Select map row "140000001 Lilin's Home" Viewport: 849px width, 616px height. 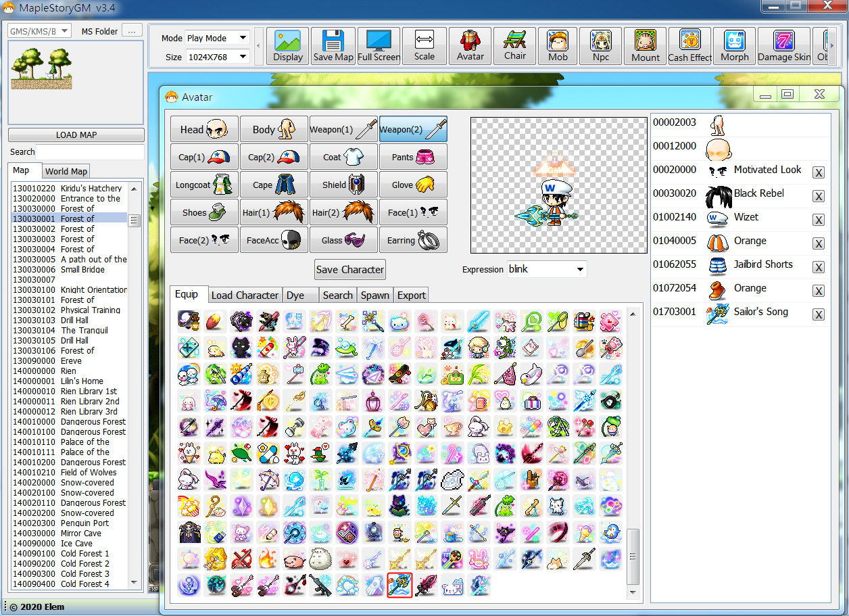(69, 381)
